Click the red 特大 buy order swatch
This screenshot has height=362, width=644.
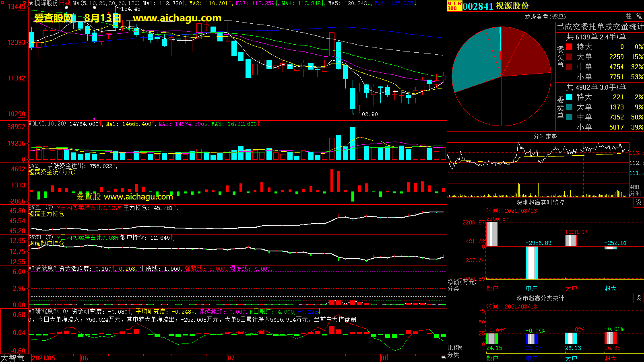(x=569, y=47)
